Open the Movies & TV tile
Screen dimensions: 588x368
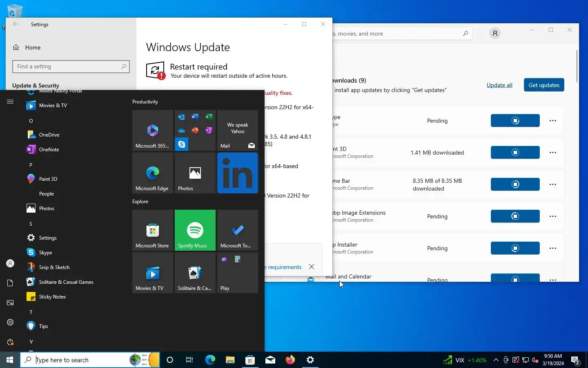pos(153,273)
